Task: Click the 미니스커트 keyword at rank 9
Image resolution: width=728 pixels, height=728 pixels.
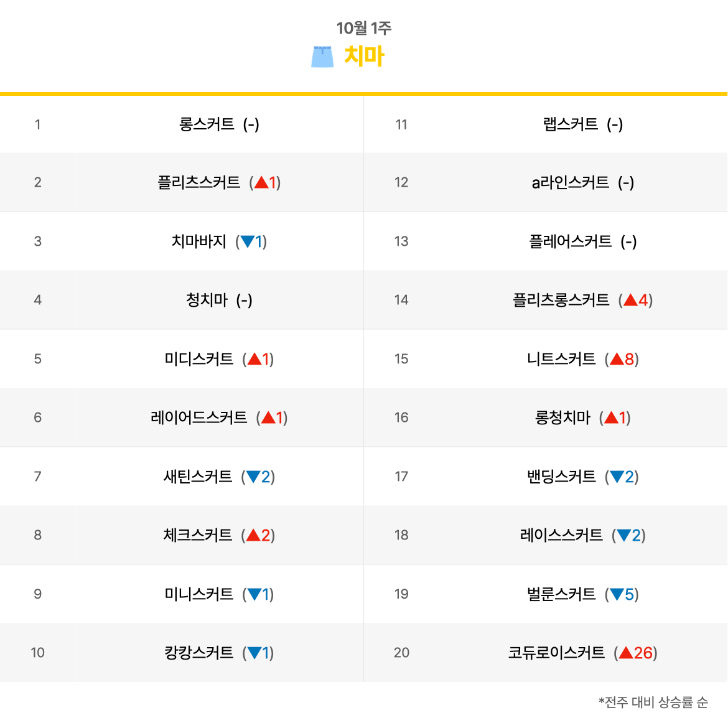Action: pyautogui.click(x=199, y=594)
